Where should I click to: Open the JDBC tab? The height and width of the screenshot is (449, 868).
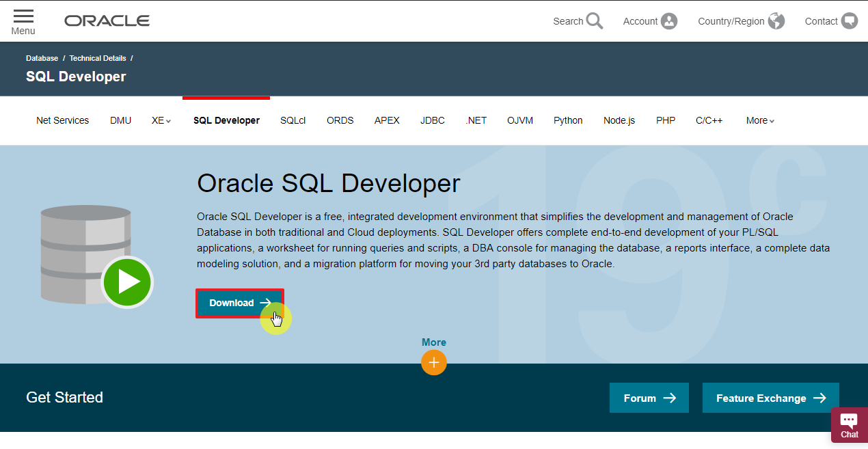click(x=433, y=120)
